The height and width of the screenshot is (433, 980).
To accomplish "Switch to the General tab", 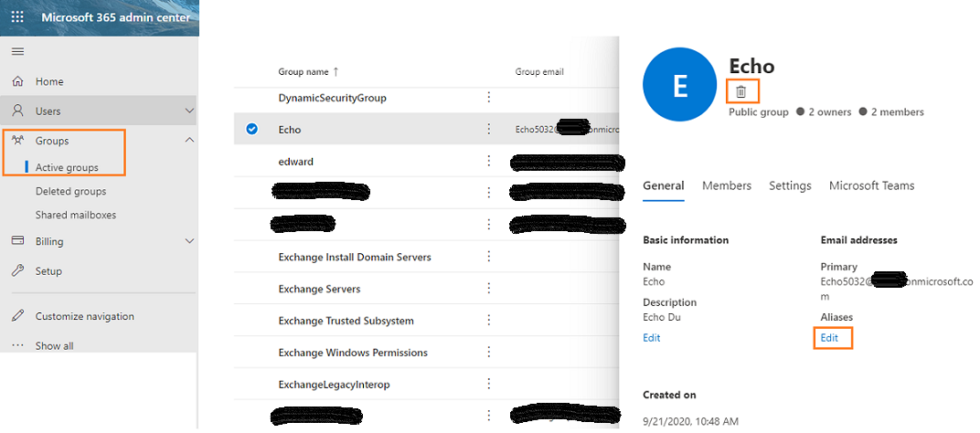I will pos(663,185).
